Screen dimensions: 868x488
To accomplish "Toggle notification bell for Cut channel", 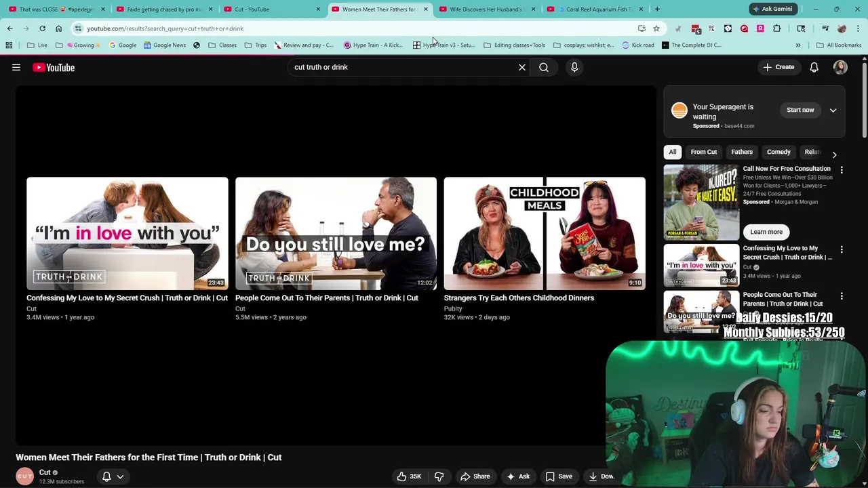I will [x=106, y=476].
